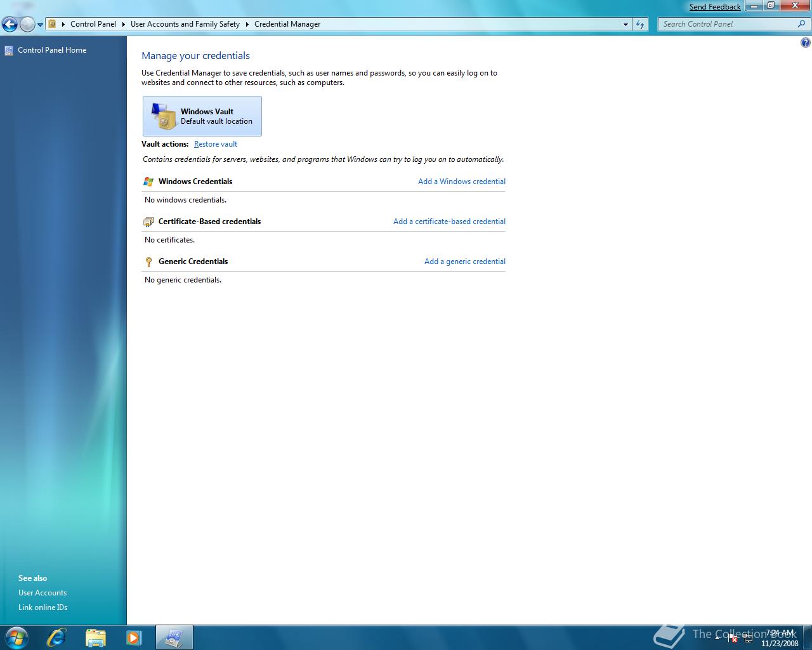The image size is (812, 650).
Task: Click the Back navigation arrow
Action: tap(10, 24)
